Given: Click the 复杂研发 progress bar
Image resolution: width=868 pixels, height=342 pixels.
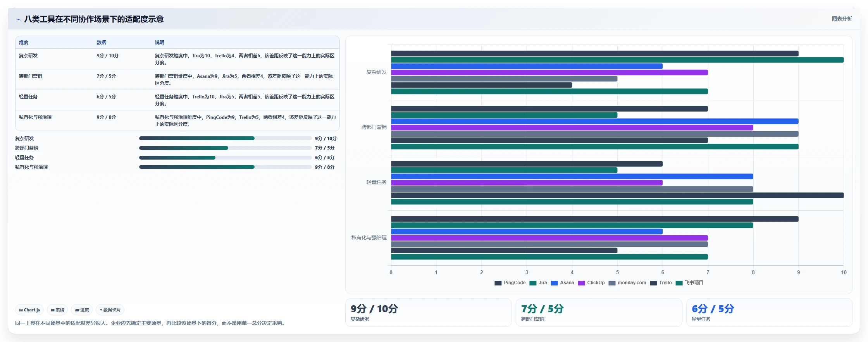Looking at the screenshot, I should click(x=225, y=138).
